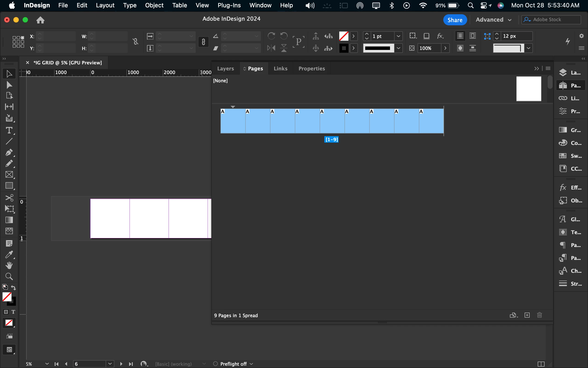Open Glyphs panel from dock
This screenshot has height=368, width=588.
pos(571,219)
